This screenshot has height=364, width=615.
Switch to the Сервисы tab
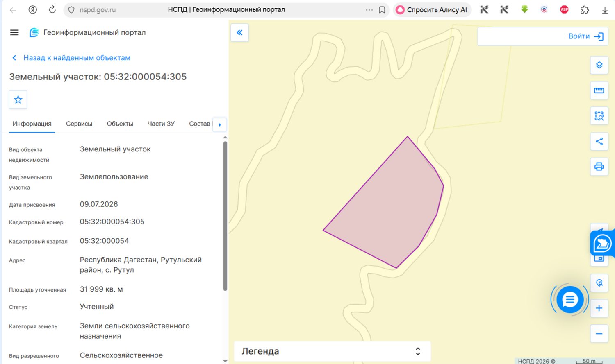tap(79, 124)
